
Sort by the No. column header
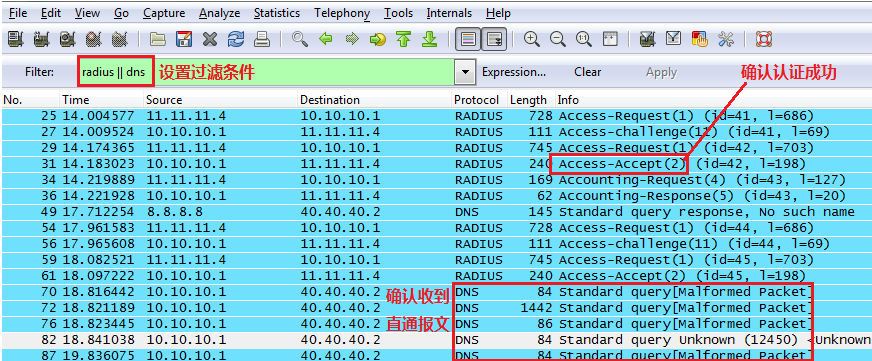pyautogui.click(x=30, y=100)
